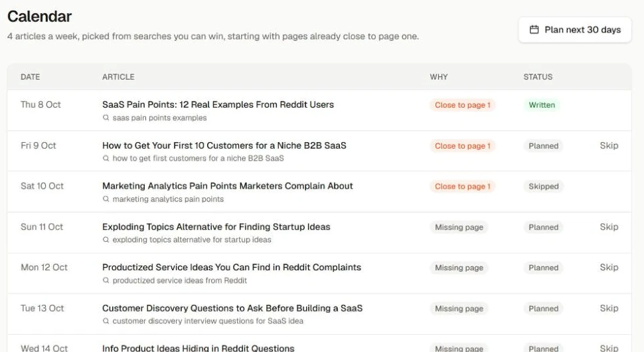Open Exploding Topics Alternative article
The image size is (644, 352).
[216, 226]
